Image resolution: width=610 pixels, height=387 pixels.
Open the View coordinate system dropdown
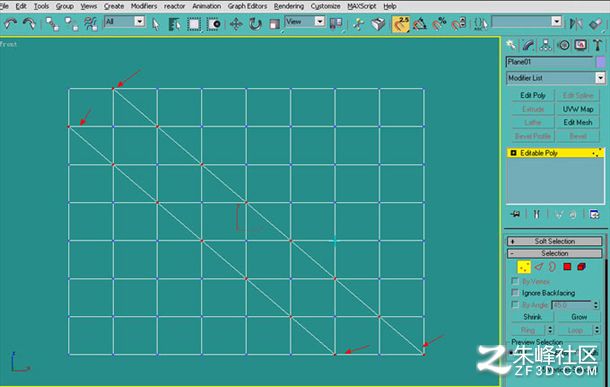click(x=305, y=22)
